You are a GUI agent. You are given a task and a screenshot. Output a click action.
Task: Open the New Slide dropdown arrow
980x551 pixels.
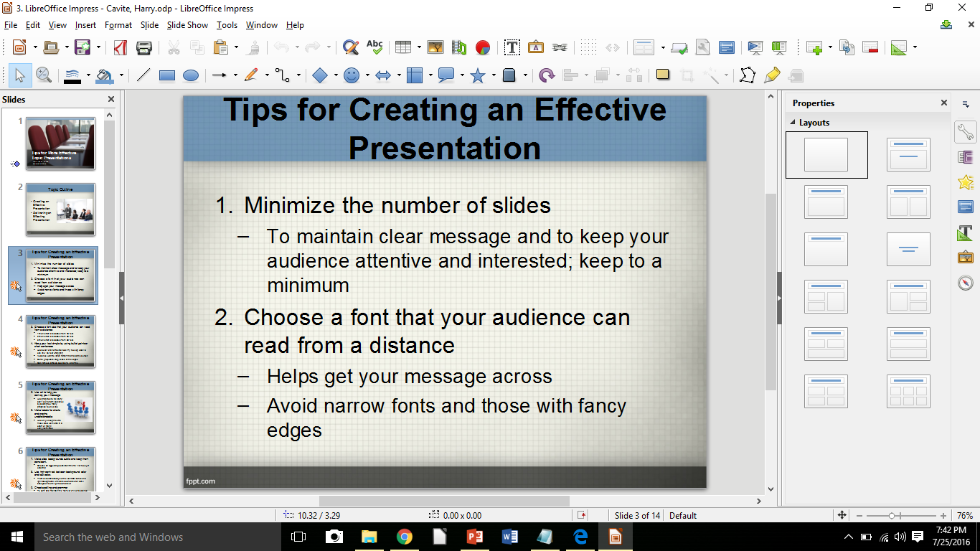pos(829,47)
